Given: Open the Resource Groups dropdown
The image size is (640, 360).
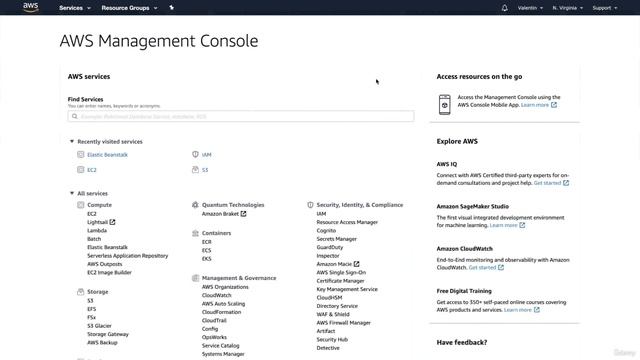Looking at the screenshot, I should point(129,8).
